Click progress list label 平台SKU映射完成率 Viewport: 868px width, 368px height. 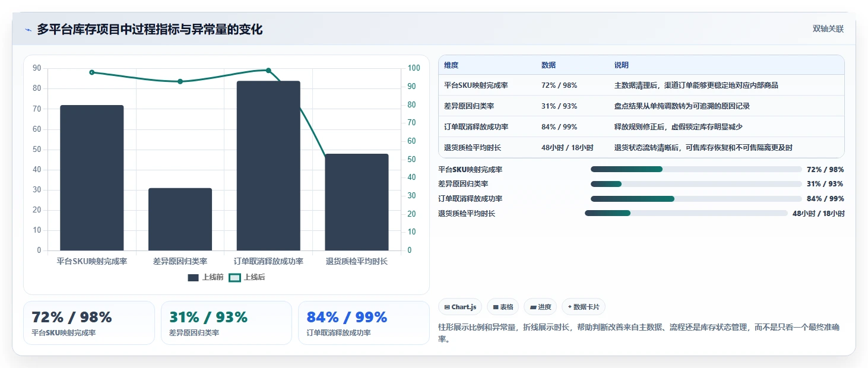470,169
